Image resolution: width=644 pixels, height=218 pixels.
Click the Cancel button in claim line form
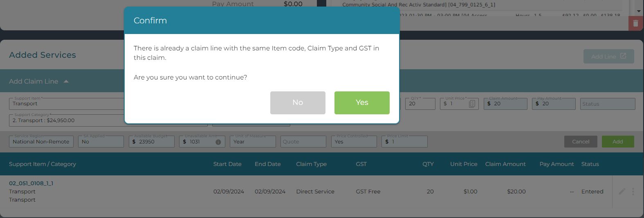tap(581, 141)
